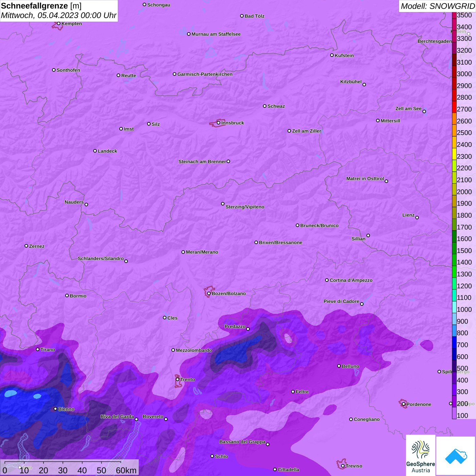Click the 700 m blue legend swatch

pyautogui.click(x=454, y=342)
